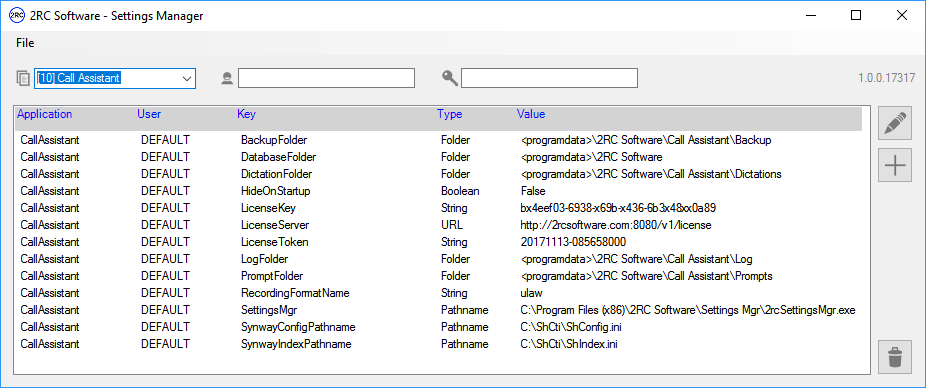The height and width of the screenshot is (388, 926).
Task: Click the Boolean type cell
Action: click(460, 191)
